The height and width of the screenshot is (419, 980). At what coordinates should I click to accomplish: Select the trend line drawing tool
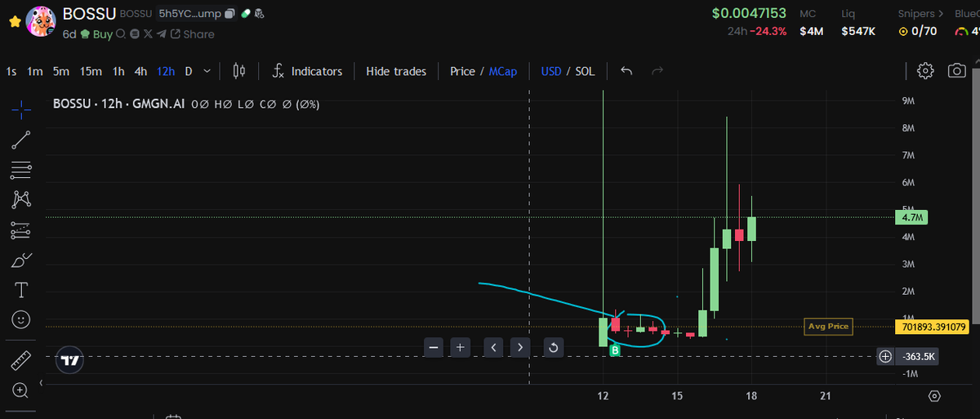tap(22, 140)
